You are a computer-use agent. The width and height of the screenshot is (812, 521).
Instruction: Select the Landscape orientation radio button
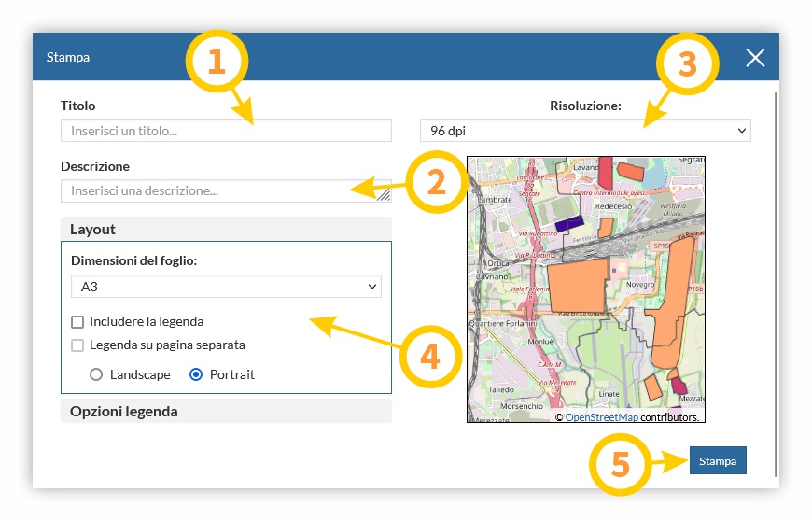[96, 374]
